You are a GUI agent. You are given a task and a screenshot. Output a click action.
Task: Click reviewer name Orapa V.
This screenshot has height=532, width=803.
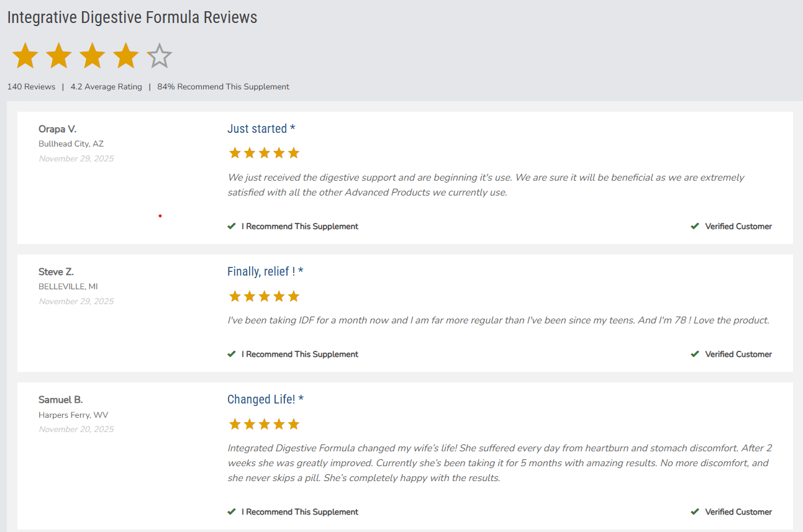point(57,129)
